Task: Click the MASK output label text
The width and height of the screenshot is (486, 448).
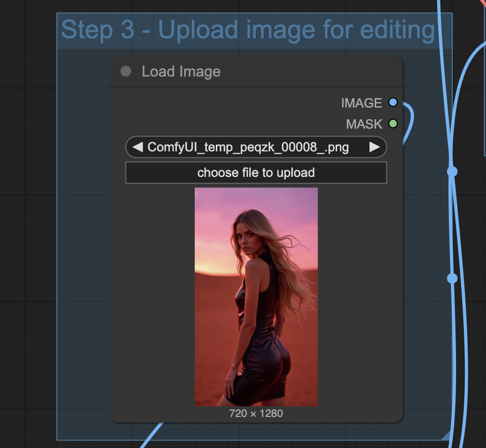Action: coord(364,124)
